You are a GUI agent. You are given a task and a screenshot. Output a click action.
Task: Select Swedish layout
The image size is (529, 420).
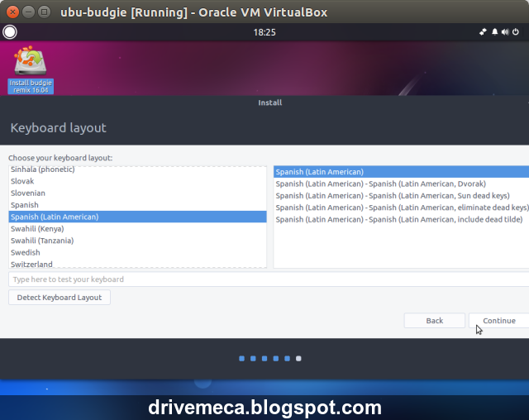click(138, 252)
